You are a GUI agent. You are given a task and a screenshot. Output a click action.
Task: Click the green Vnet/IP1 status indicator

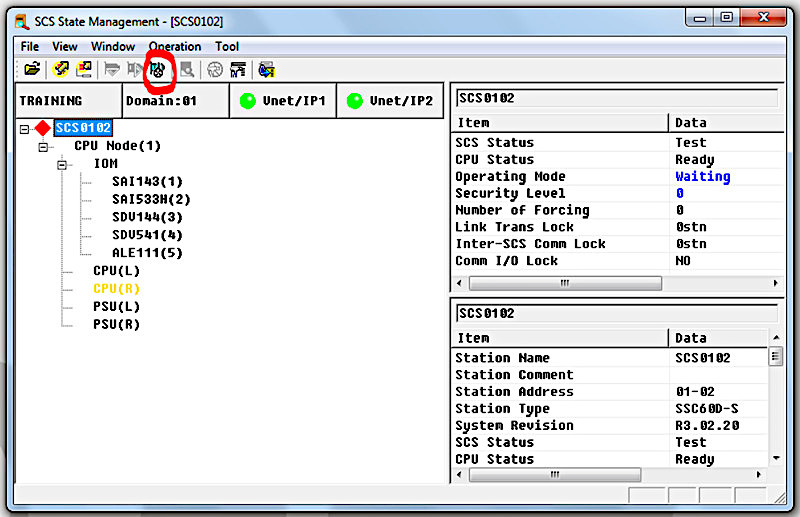click(x=247, y=101)
